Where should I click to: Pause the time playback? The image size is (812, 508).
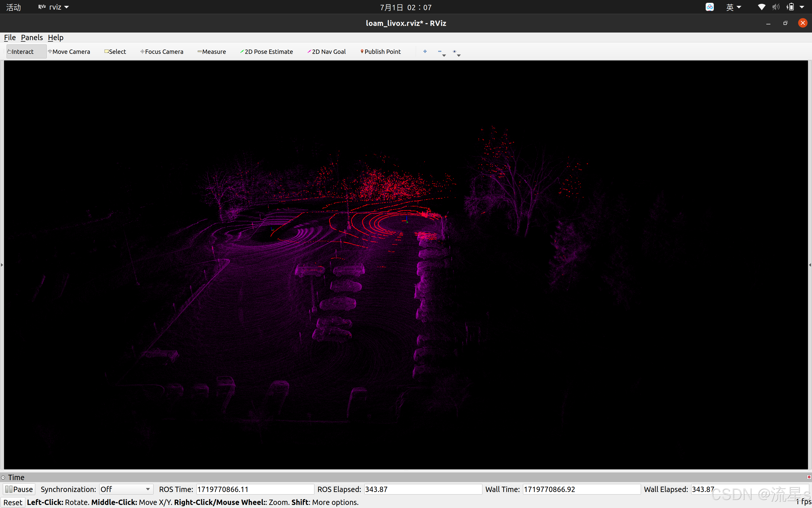[x=19, y=489]
